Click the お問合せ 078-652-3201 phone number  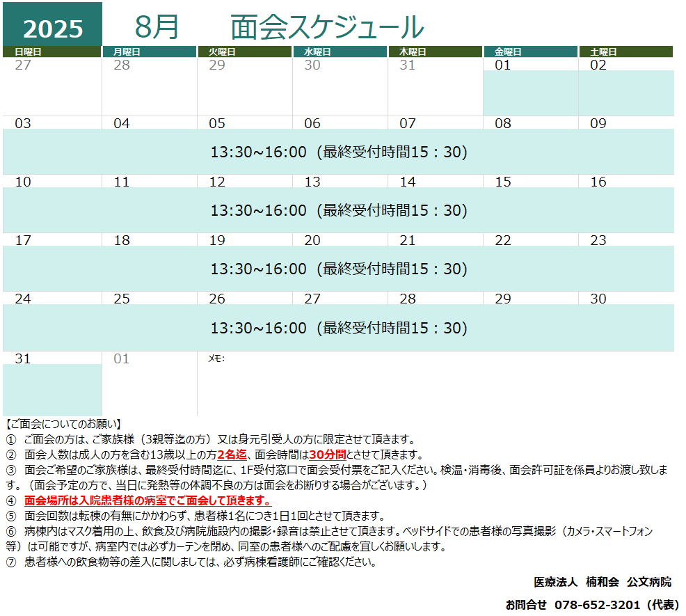(592, 605)
